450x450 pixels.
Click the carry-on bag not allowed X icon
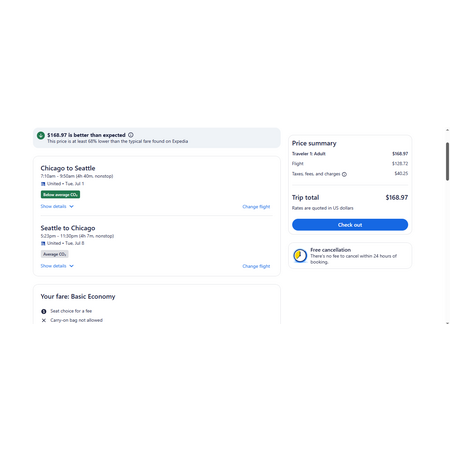click(x=44, y=320)
